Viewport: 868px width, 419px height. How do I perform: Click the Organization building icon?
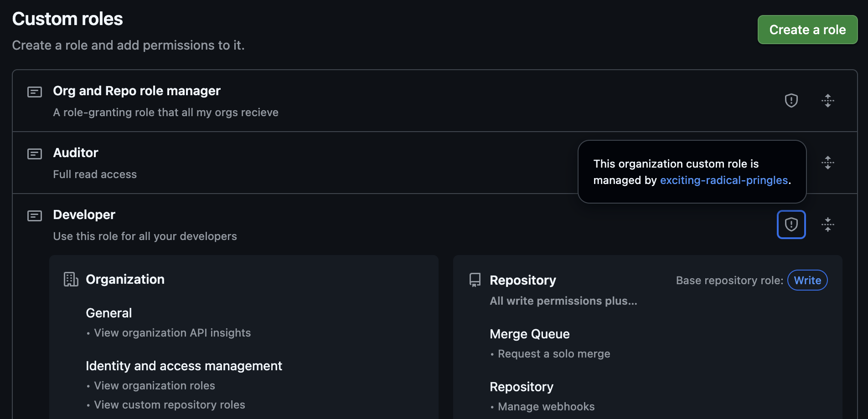(71, 279)
